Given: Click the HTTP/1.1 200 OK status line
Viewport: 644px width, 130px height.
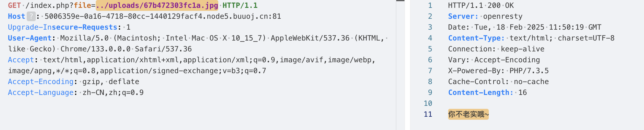Looking at the screenshot, I should (481, 5).
